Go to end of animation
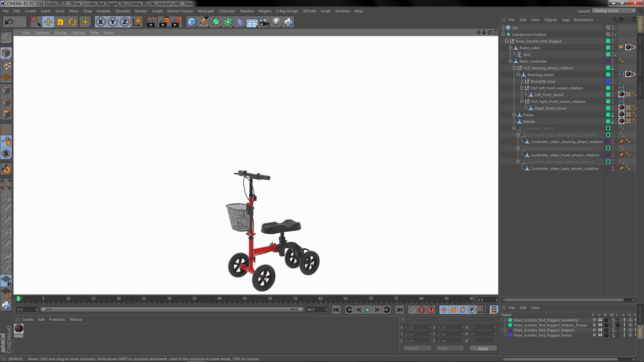 click(399, 310)
